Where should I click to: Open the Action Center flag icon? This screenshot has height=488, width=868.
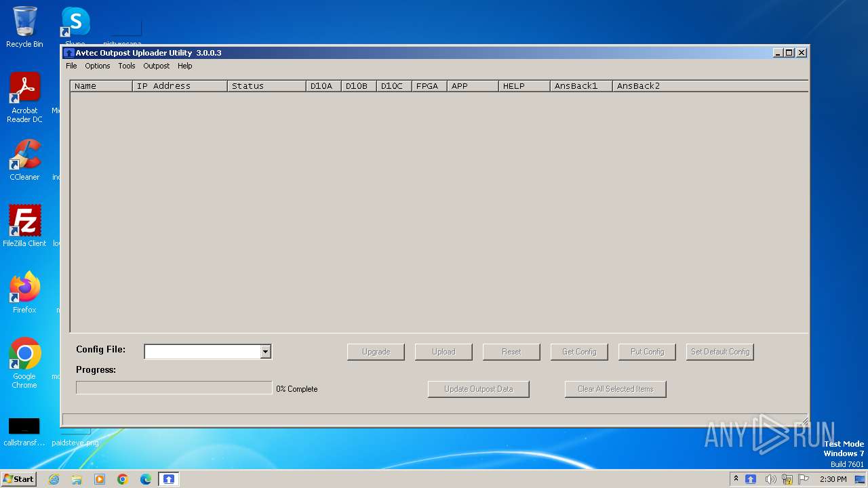[x=804, y=479]
